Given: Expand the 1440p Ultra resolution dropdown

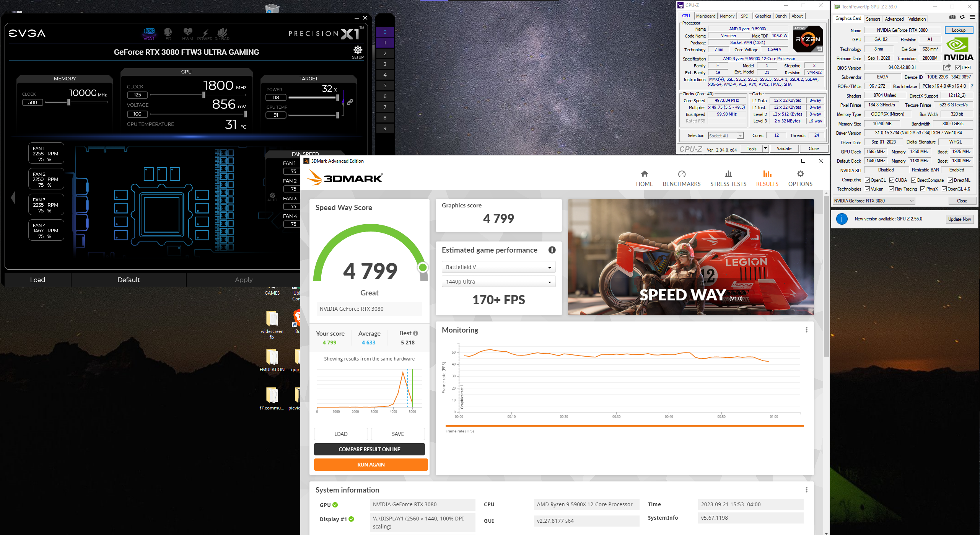Looking at the screenshot, I should (498, 281).
